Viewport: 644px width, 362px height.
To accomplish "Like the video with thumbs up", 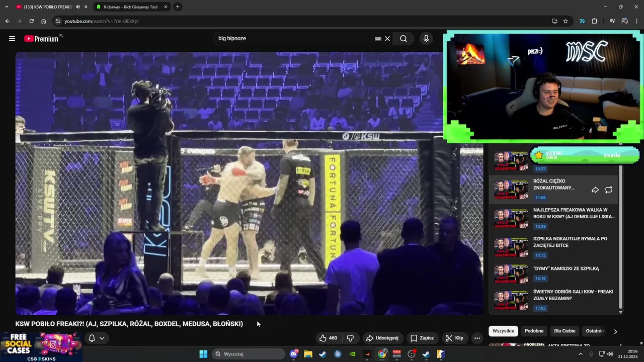I will click(328, 338).
